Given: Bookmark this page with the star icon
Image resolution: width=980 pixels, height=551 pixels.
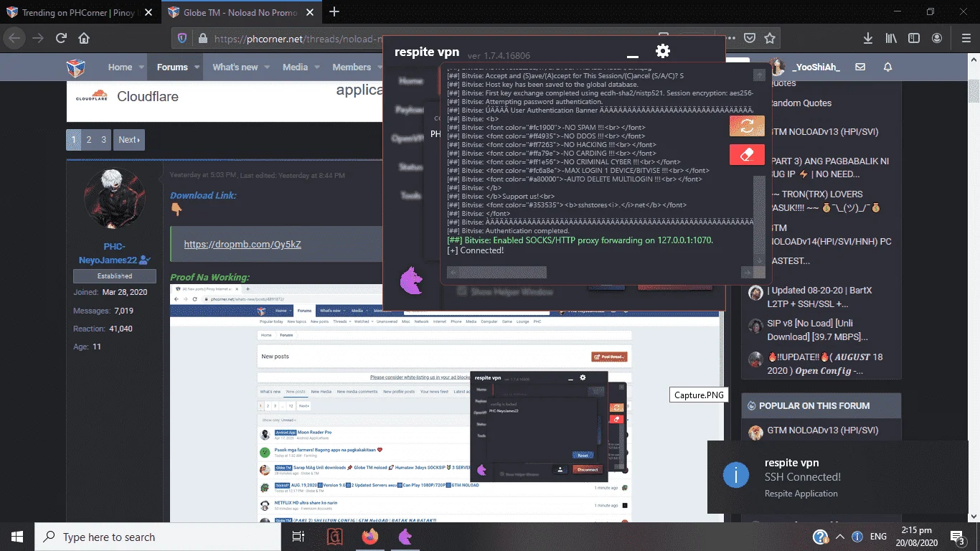Looking at the screenshot, I should (x=770, y=38).
